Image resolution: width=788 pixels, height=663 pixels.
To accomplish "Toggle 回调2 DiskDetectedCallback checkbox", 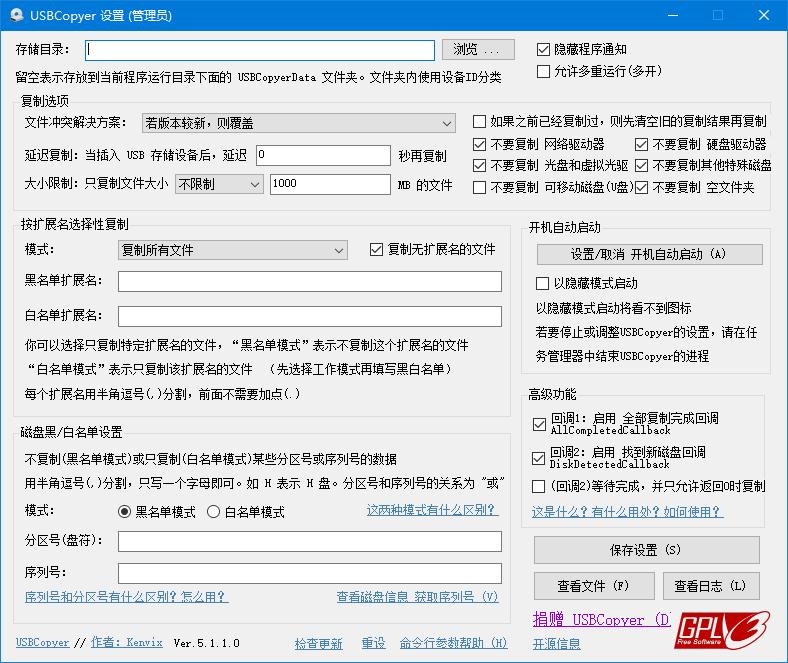I will pyautogui.click(x=538, y=458).
